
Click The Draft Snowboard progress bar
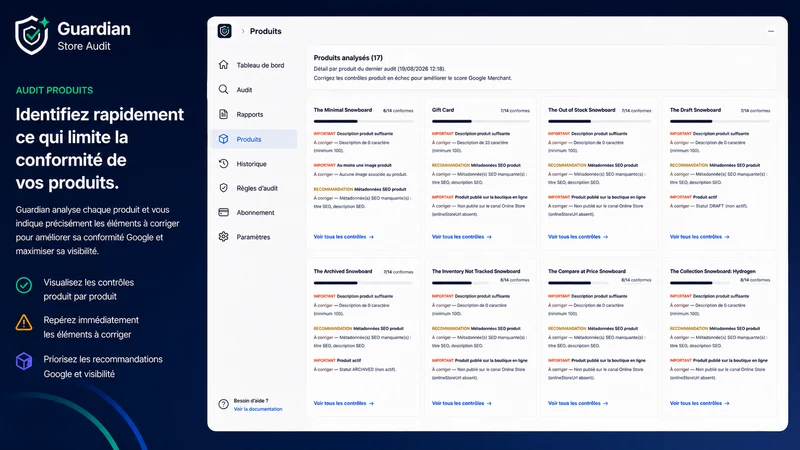(720, 121)
